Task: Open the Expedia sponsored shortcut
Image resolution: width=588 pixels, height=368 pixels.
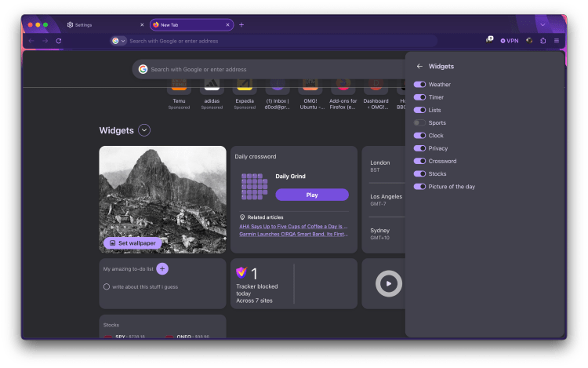Action: pos(245,94)
